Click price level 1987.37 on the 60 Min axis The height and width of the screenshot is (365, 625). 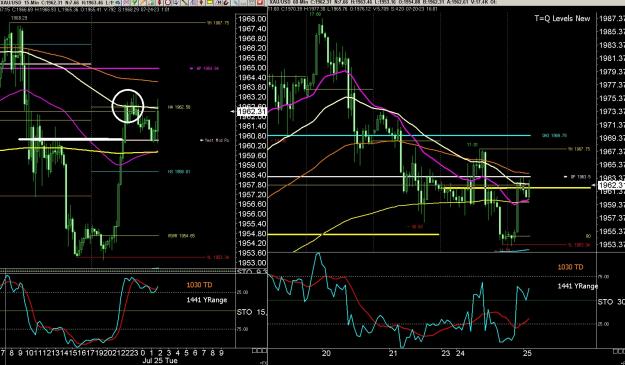(x=612, y=18)
